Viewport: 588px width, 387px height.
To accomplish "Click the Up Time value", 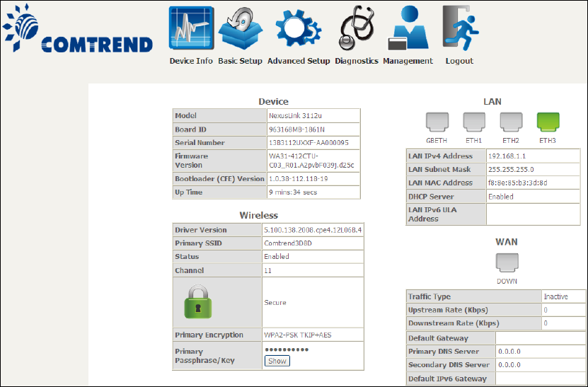I will click(293, 192).
